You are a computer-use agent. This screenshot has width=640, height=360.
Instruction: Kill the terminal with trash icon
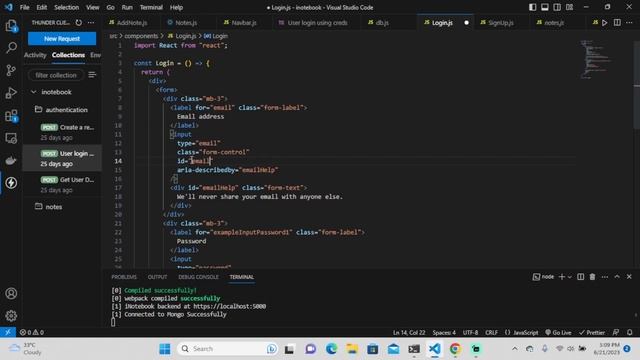tap(593, 277)
